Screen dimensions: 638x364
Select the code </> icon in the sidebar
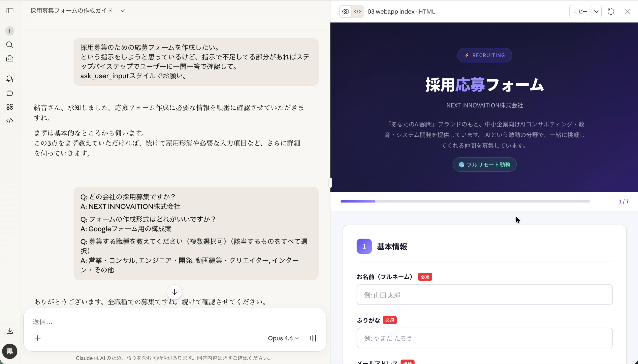tap(10, 121)
